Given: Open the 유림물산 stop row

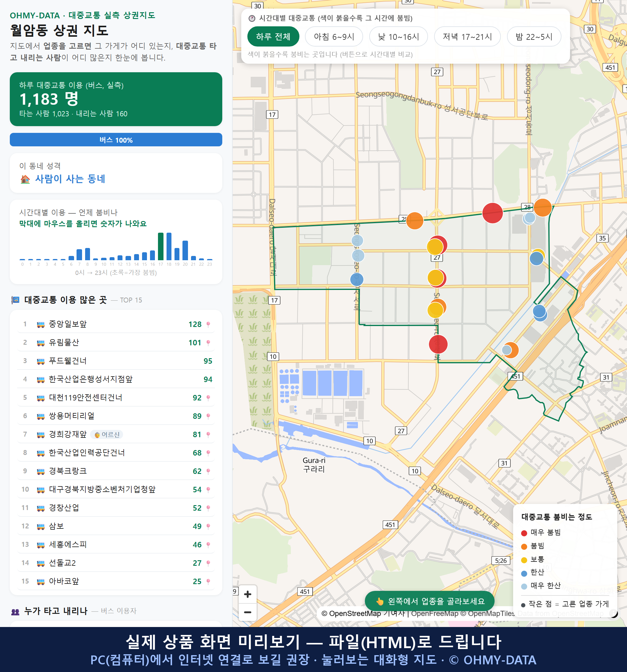Looking at the screenshot, I should pyautogui.click(x=116, y=342).
